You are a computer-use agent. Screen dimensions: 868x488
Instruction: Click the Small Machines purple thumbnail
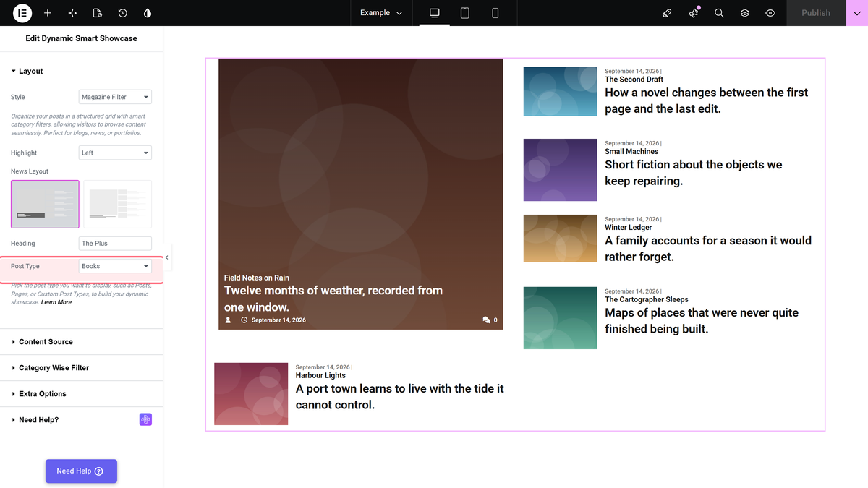561,170
